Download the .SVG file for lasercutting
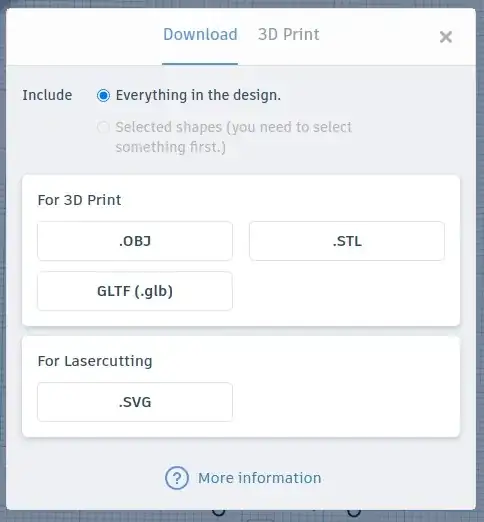 click(x=135, y=402)
